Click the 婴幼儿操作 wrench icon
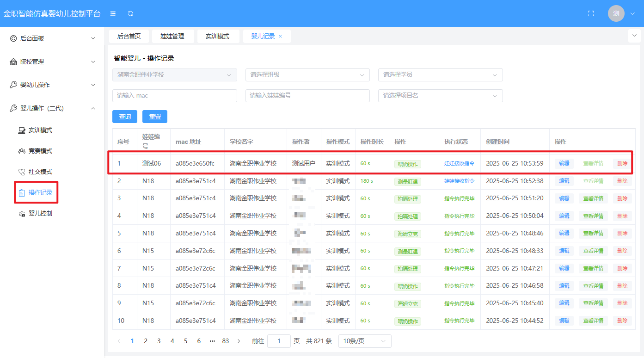The width and height of the screenshot is (644, 358). click(13, 85)
